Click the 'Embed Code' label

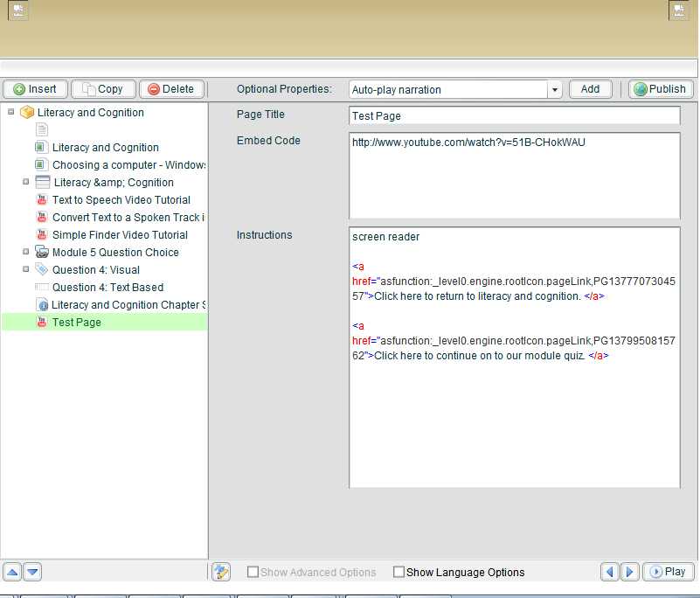click(268, 140)
